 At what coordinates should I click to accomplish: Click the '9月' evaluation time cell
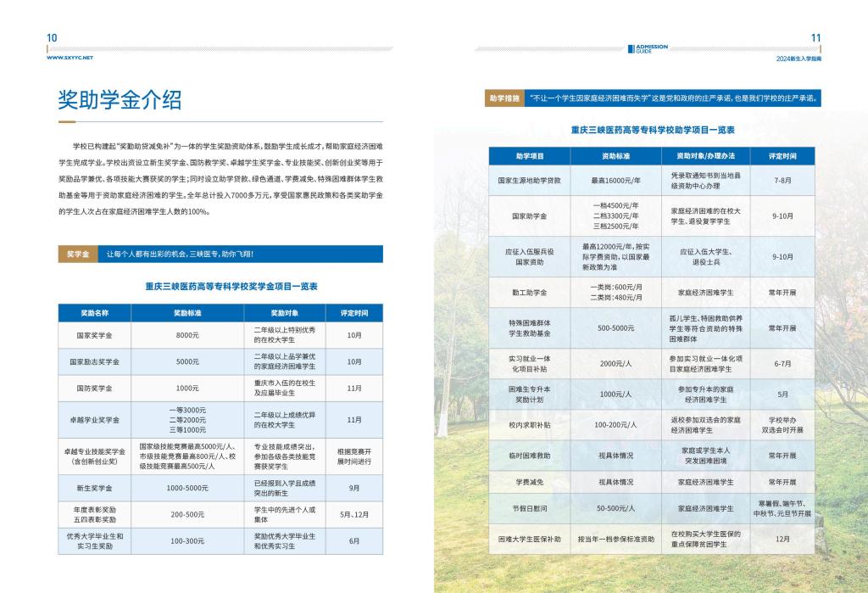pos(354,489)
